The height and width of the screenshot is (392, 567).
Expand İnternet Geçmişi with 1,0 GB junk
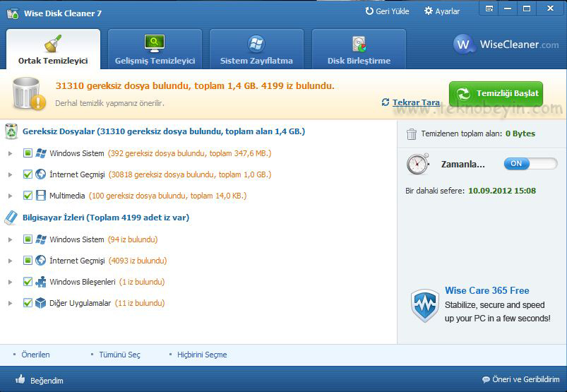point(11,174)
